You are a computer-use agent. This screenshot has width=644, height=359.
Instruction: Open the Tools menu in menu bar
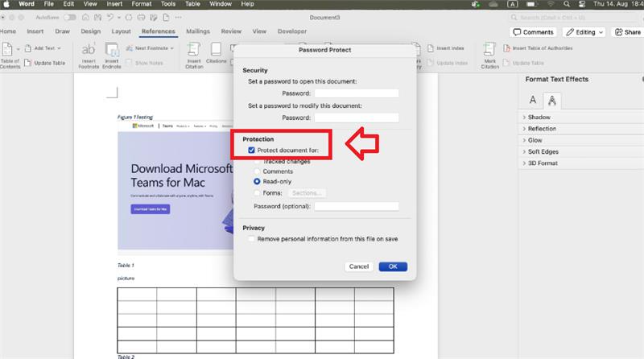(168, 4)
